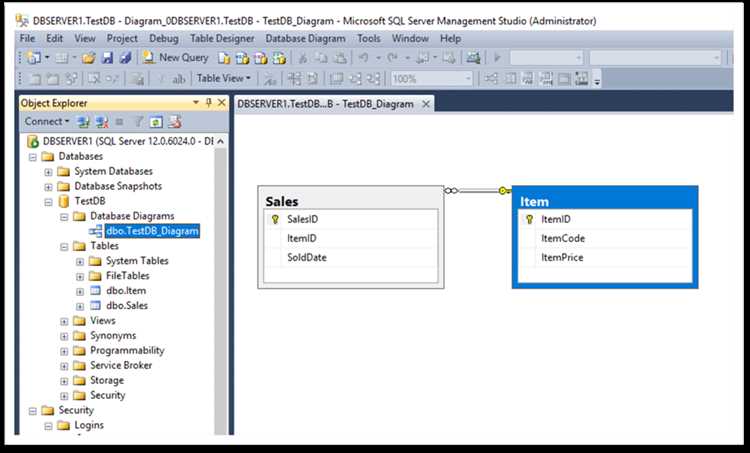Collapse the TestDB database node
Image resolution: width=750 pixels, height=453 pixels.
pos(48,202)
